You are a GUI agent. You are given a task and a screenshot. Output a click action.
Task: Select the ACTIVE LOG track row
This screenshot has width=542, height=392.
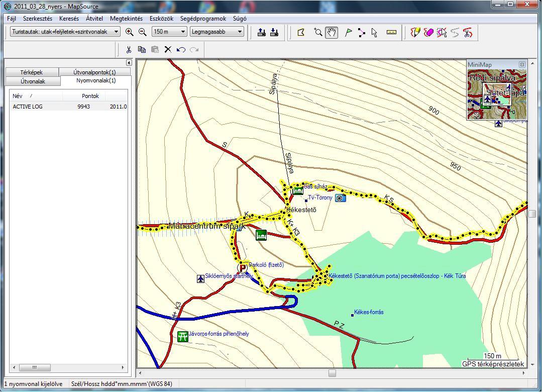pyautogui.click(x=69, y=107)
